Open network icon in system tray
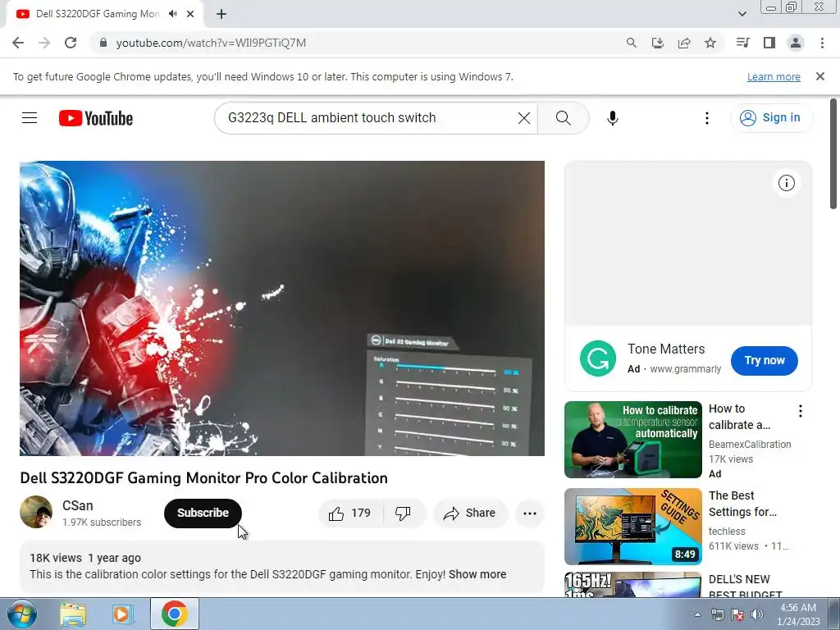This screenshot has height=630, width=840. (x=717, y=614)
